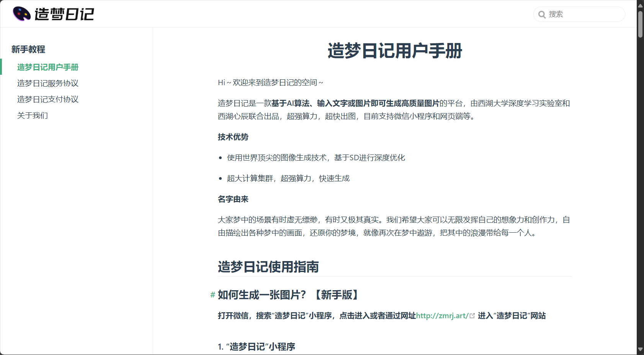This screenshot has height=355, width=644.
Task: Click the 造梦日记 palette logo icon
Action: pos(21,14)
